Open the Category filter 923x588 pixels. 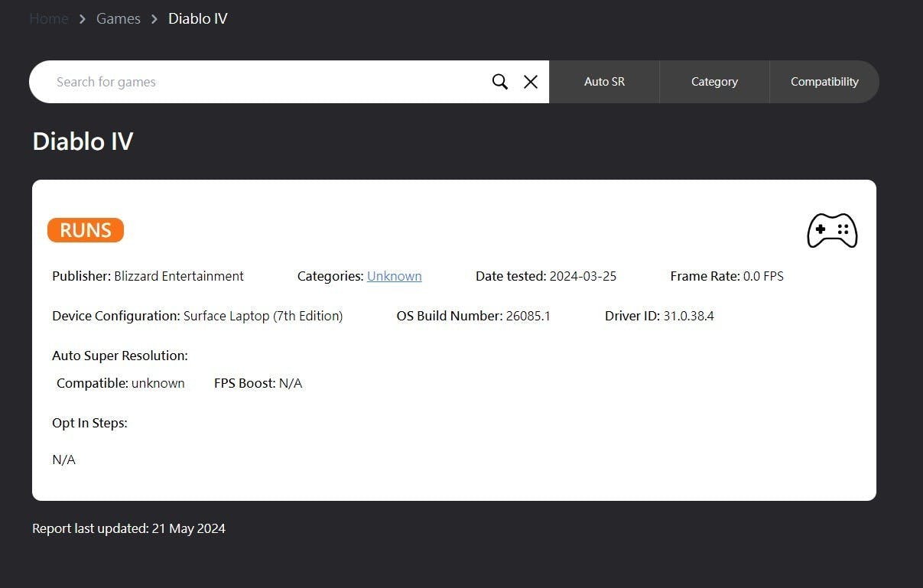[x=714, y=82]
